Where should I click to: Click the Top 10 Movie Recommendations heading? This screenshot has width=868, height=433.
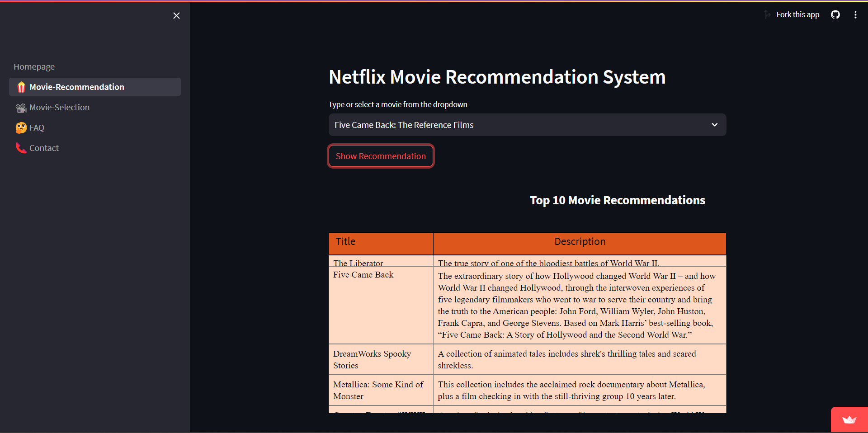pyautogui.click(x=618, y=200)
